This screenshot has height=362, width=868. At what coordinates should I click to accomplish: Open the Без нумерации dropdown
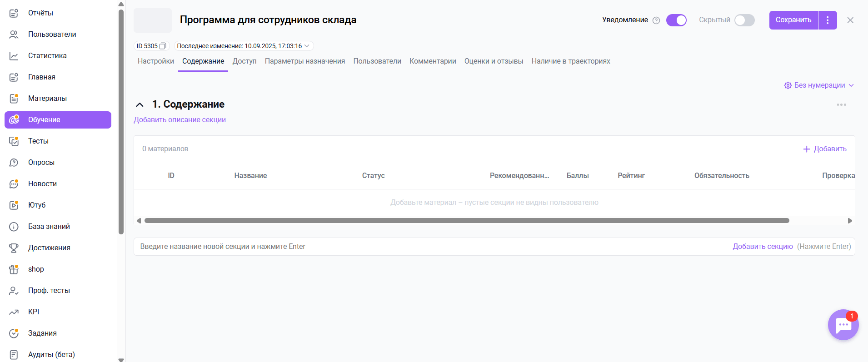point(820,85)
